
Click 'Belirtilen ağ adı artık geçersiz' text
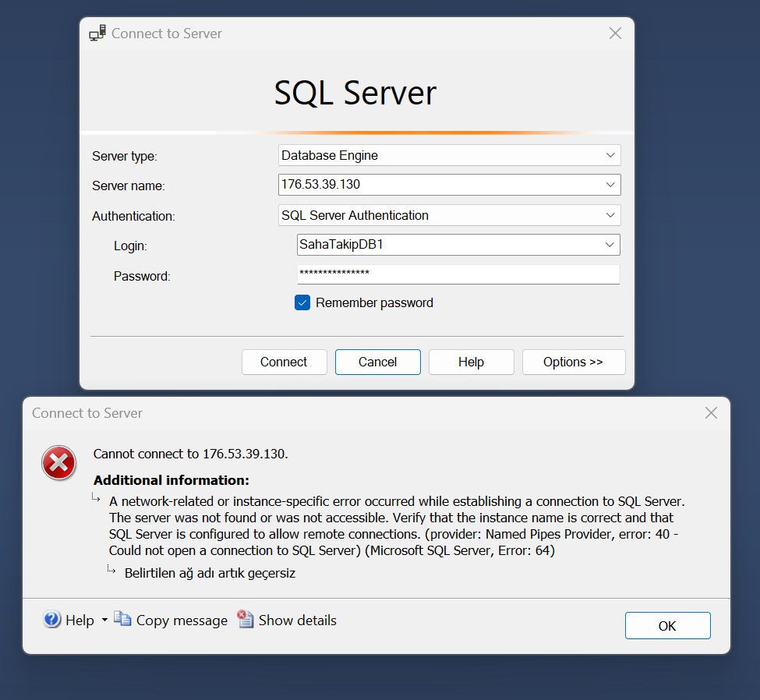pyautogui.click(x=210, y=573)
